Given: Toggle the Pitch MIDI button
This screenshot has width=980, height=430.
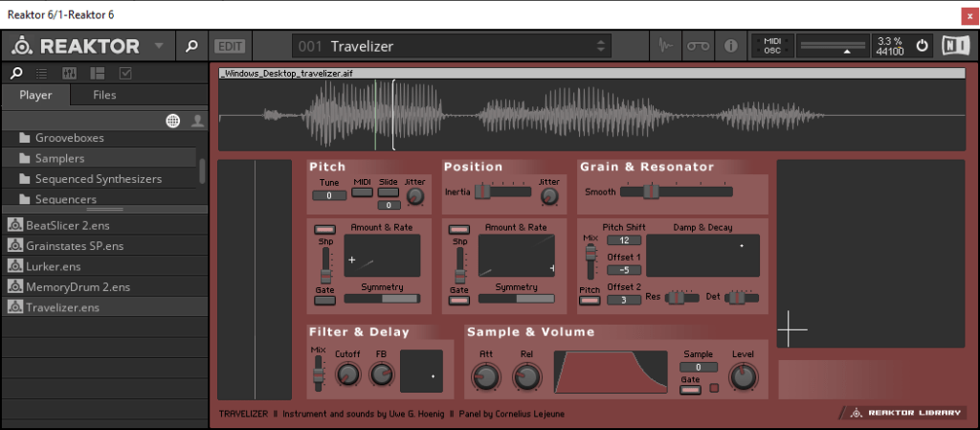Looking at the screenshot, I should (x=363, y=192).
